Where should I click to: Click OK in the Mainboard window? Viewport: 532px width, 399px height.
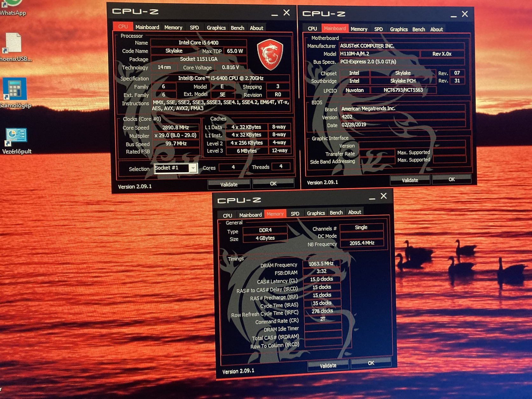451,179
